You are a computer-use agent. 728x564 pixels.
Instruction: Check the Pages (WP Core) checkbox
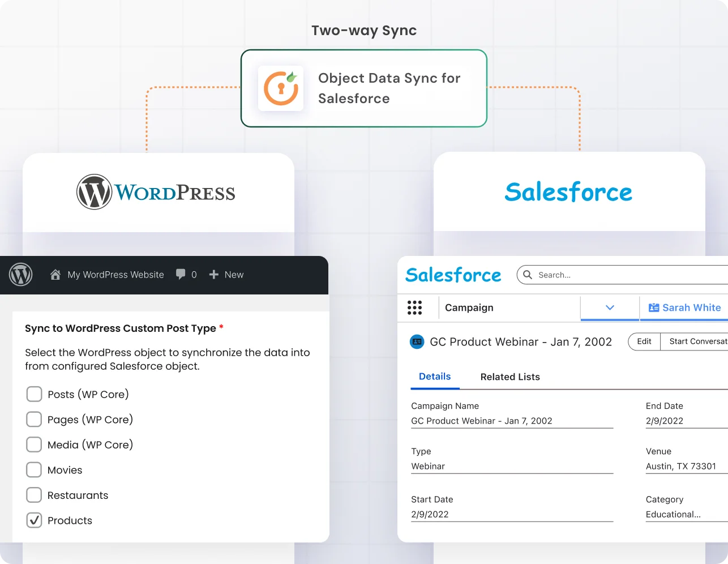[34, 419]
